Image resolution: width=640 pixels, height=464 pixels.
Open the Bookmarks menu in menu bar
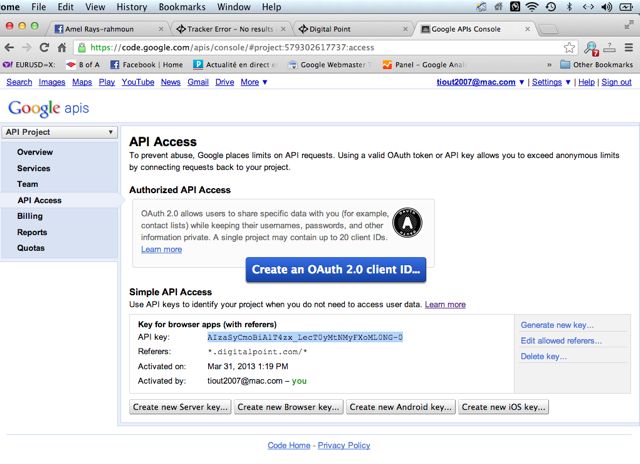181,7
